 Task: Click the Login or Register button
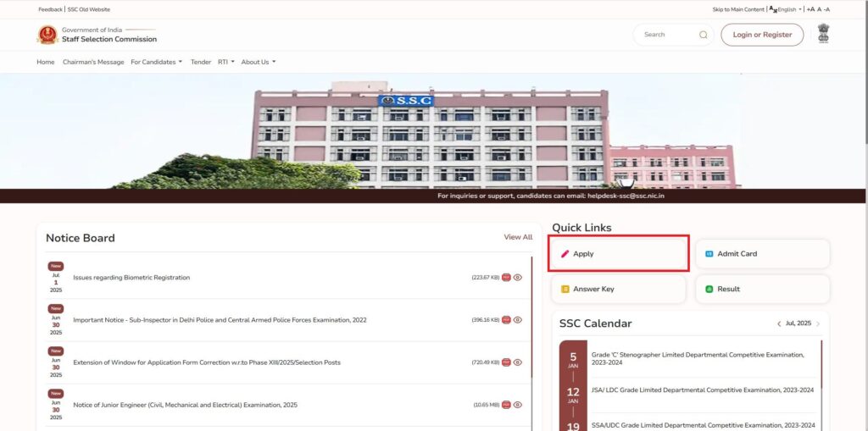pyautogui.click(x=762, y=35)
